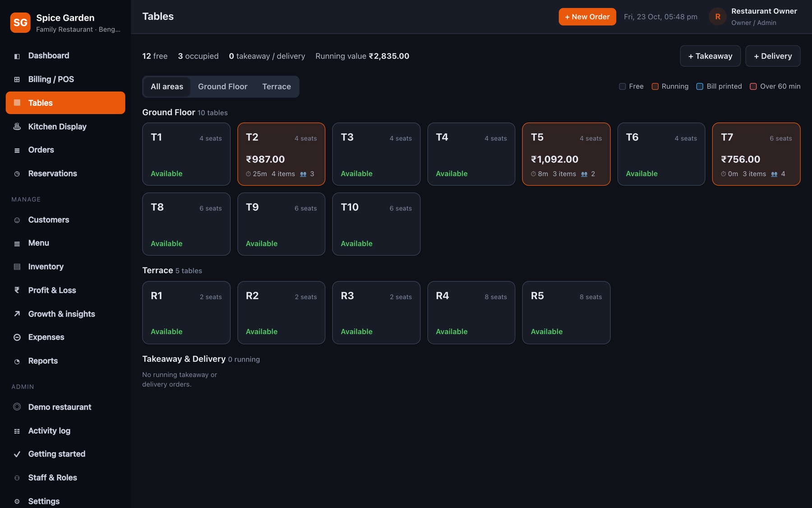Image resolution: width=812 pixels, height=508 pixels.
Task: Open running table T2 with ₹987.00
Action: tap(281, 154)
